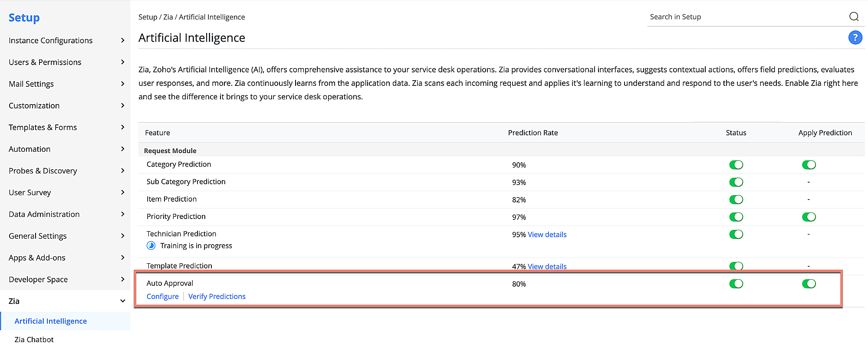868x353 pixels.
Task: Turn off Priority Prediction apply prediction toggle
Action: click(809, 217)
